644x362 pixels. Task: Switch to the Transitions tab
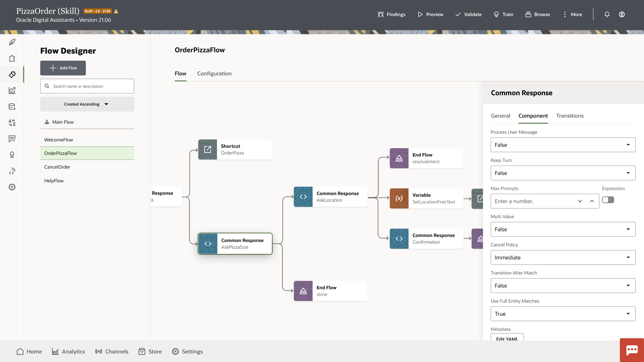570,116
